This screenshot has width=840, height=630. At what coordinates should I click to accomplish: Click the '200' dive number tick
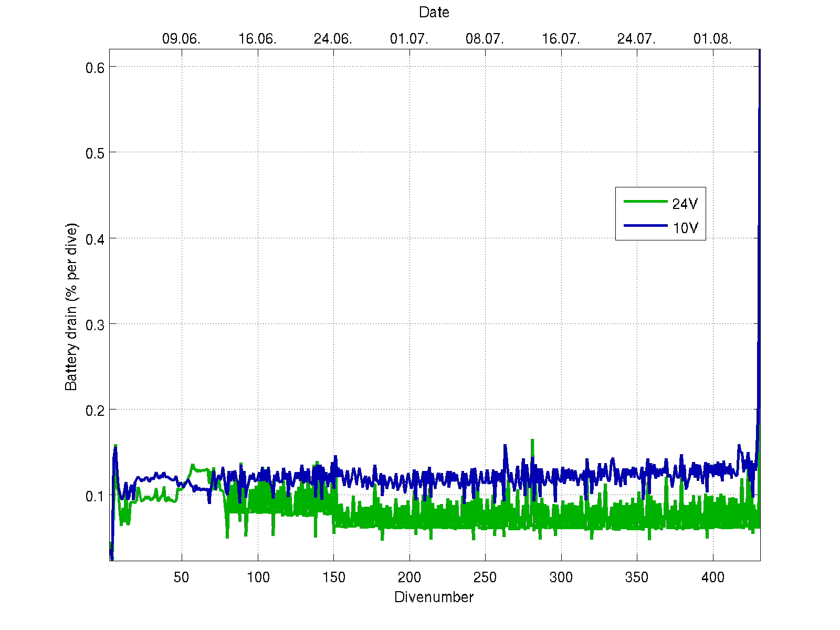pos(409,577)
